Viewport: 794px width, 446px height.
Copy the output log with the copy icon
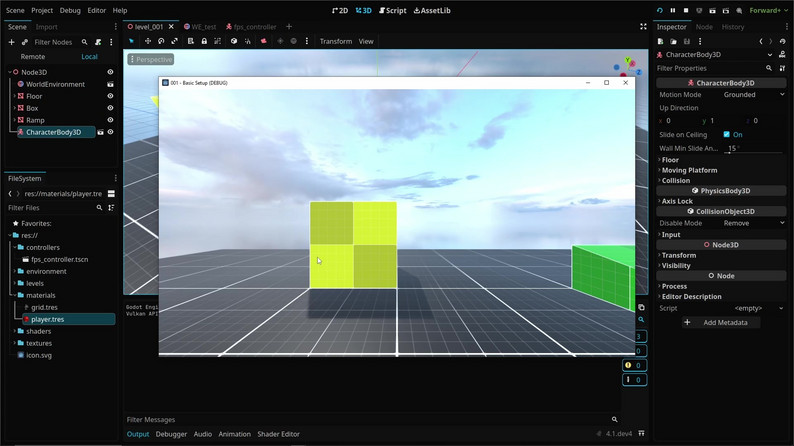(641, 307)
